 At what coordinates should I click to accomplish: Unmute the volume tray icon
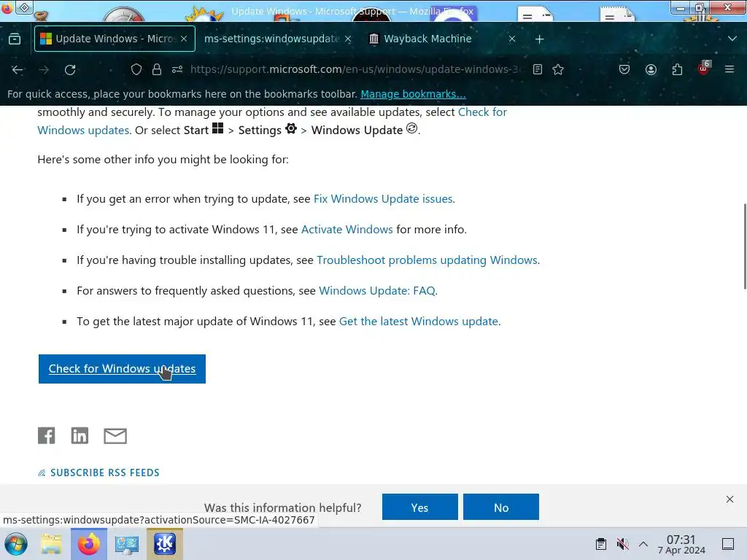click(x=622, y=544)
